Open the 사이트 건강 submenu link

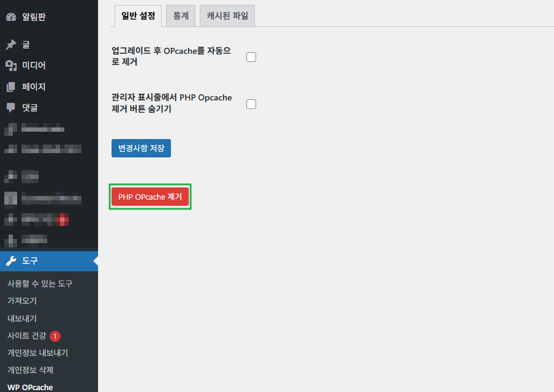point(27,336)
